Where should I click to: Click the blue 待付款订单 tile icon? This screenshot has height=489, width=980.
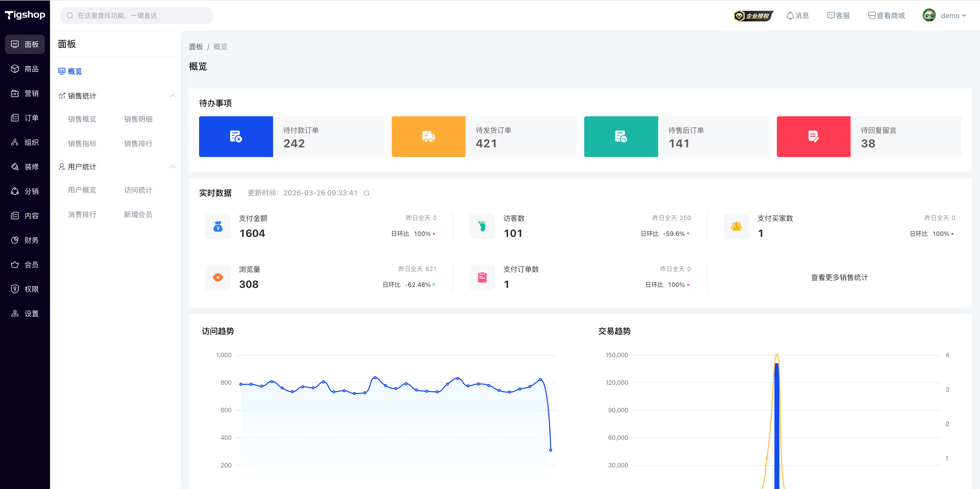(x=236, y=136)
